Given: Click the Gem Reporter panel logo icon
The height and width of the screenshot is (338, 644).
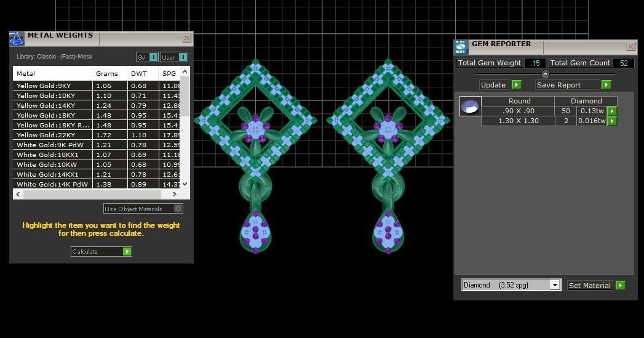Looking at the screenshot, I should coord(461,47).
